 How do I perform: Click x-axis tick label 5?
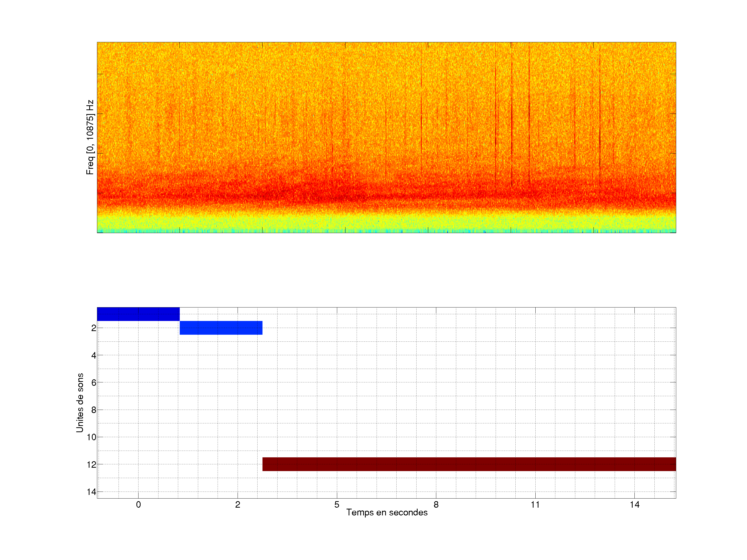coord(337,505)
